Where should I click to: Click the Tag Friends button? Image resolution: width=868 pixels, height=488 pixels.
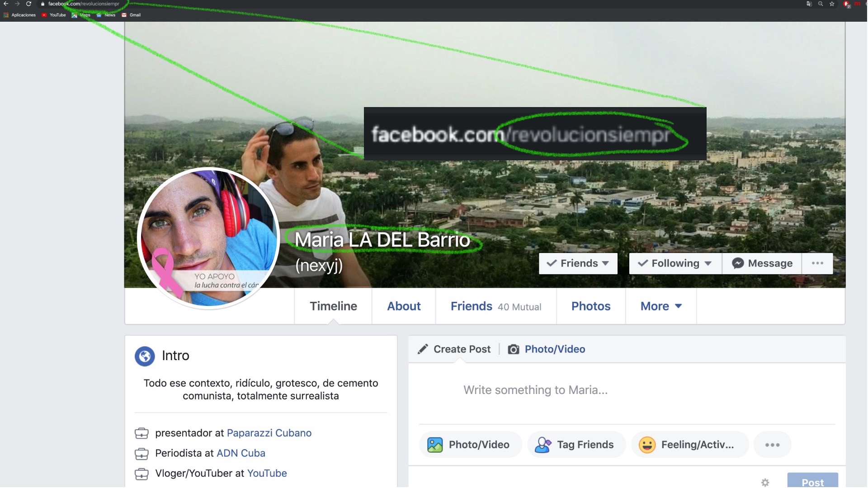click(576, 445)
